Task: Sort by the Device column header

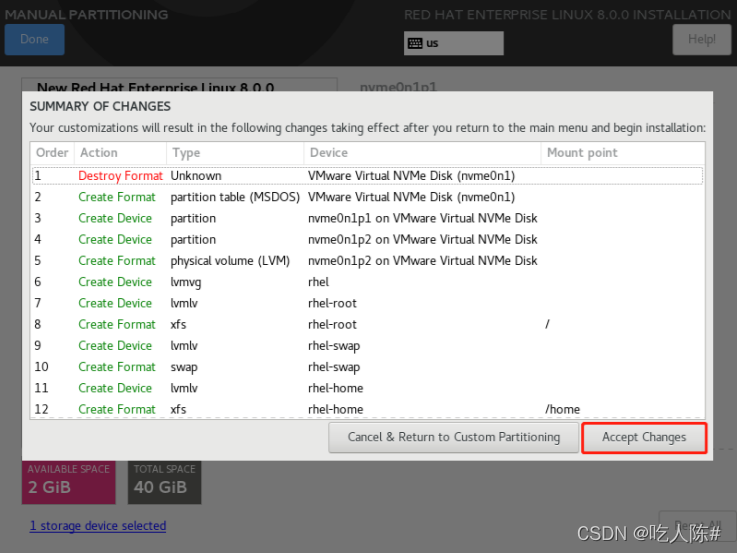Action: point(423,153)
